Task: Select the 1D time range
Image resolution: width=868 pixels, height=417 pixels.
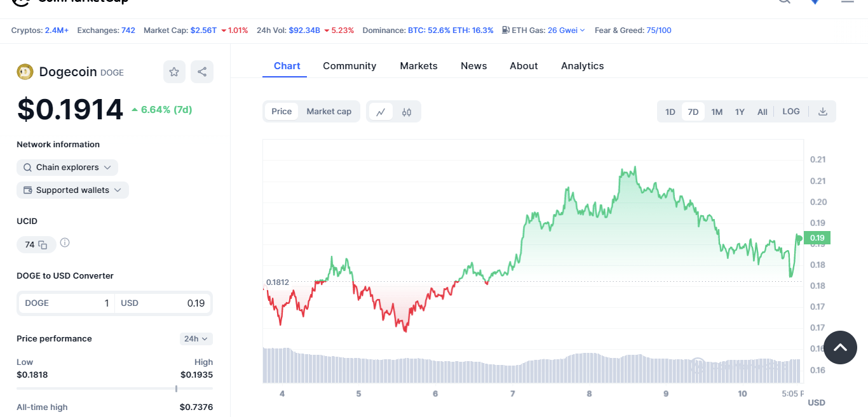Action: point(670,112)
